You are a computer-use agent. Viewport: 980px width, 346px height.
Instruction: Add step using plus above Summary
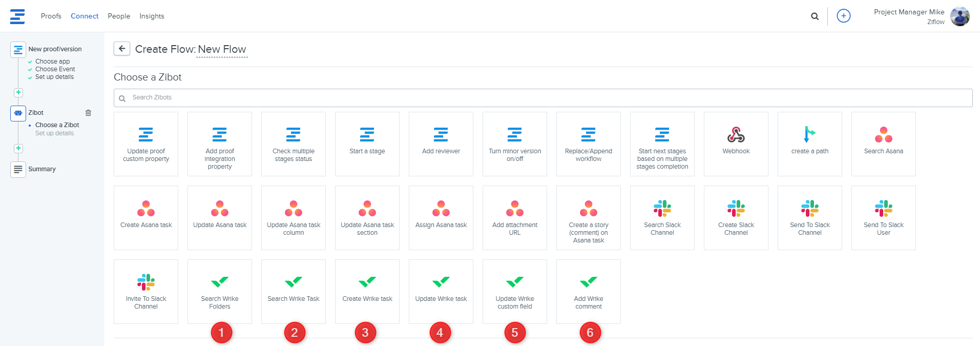point(18,149)
